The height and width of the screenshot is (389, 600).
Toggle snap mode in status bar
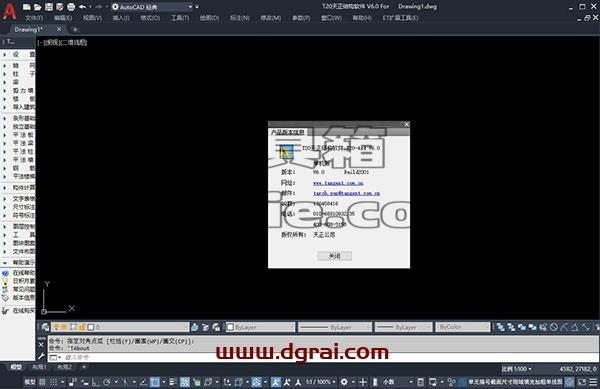click(x=54, y=382)
